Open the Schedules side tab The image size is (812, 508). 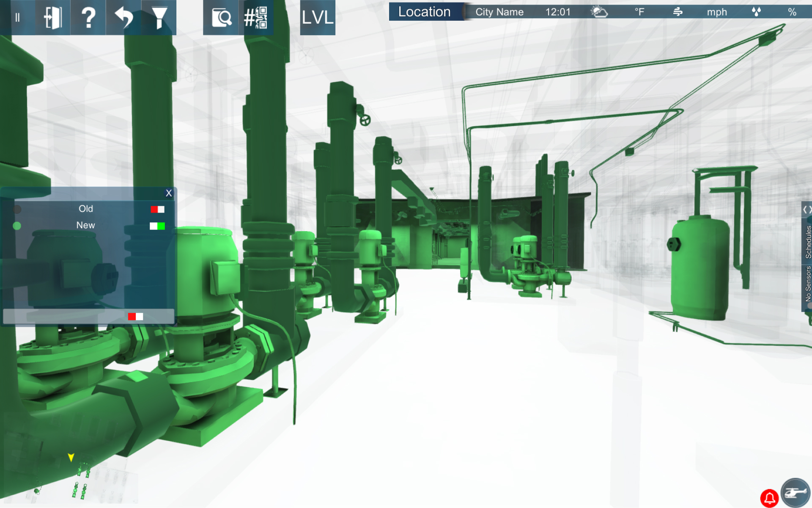[808, 242]
